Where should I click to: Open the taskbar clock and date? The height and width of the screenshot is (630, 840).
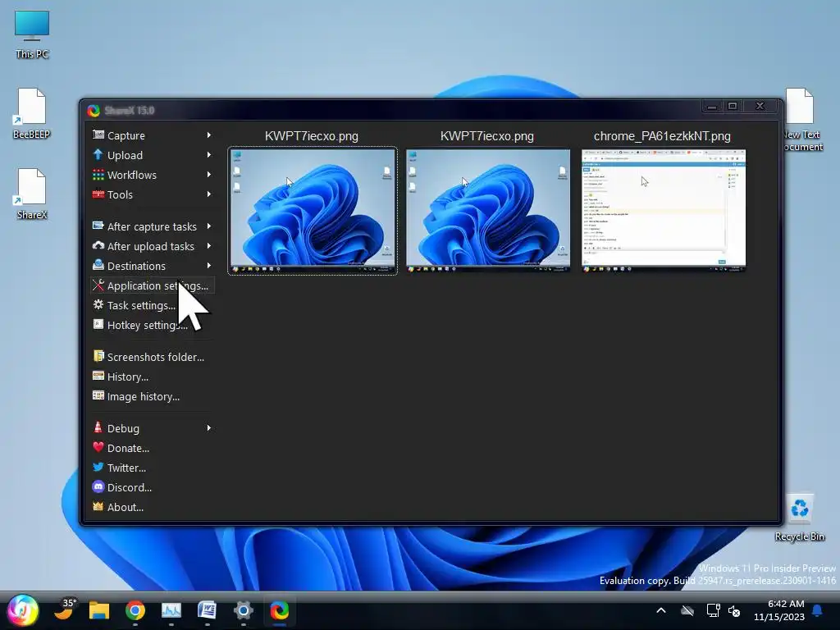(779, 610)
